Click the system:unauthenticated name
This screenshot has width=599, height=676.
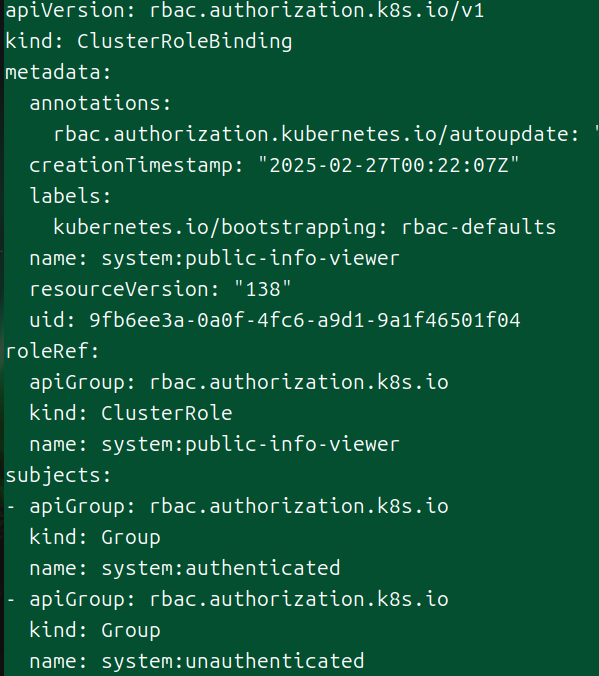(x=232, y=661)
